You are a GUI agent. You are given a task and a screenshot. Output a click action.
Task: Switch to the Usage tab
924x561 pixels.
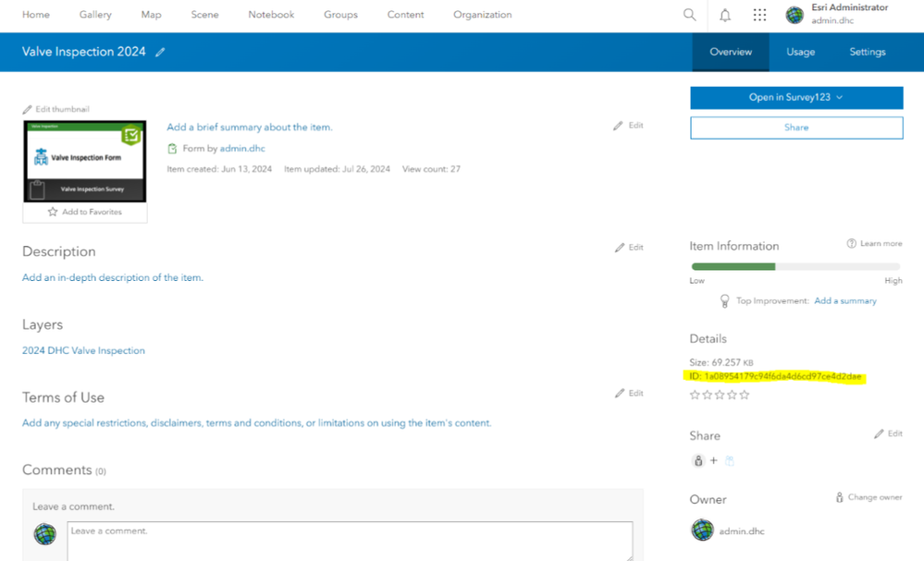[x=800, y=52]
